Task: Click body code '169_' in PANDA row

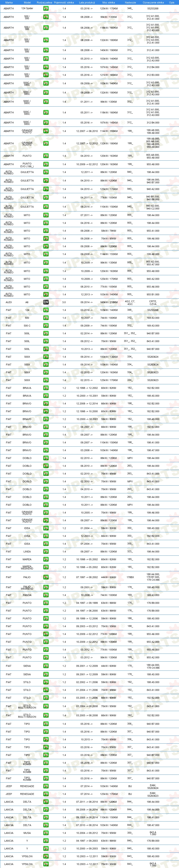Action: [x=130, y=595]
